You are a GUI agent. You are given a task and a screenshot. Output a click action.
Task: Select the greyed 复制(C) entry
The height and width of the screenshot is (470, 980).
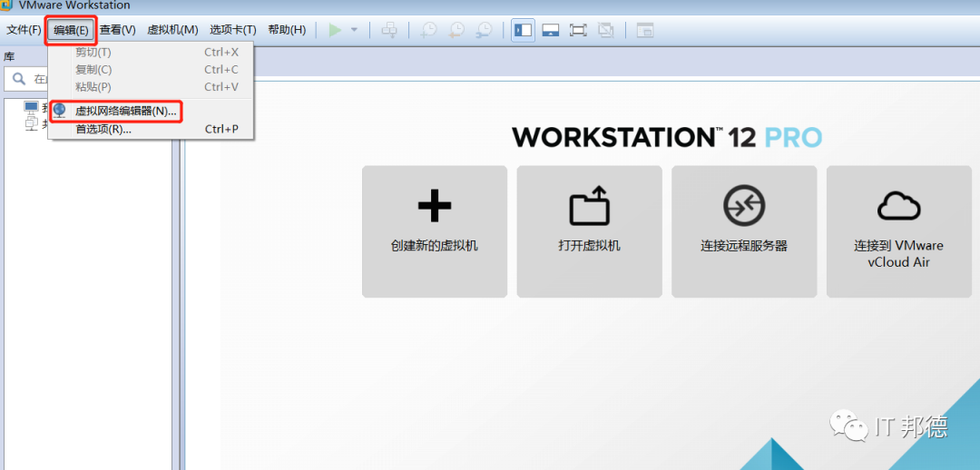(x=150, y=69)
